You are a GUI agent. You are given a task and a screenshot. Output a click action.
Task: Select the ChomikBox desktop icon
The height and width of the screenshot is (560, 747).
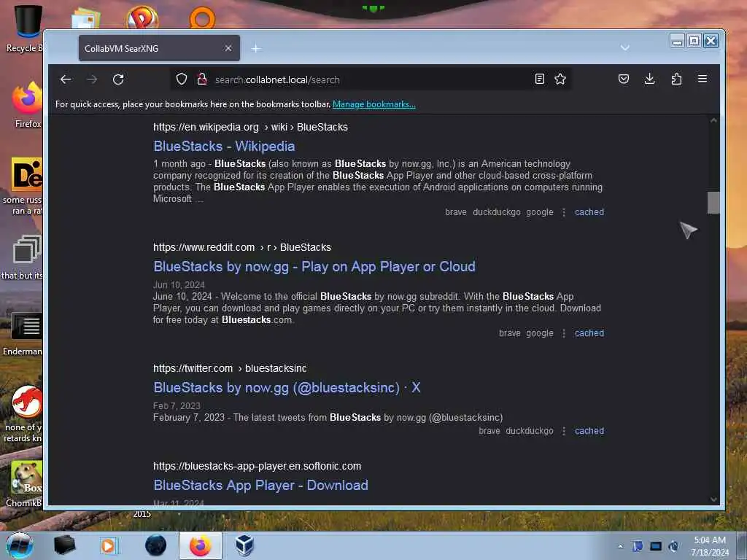(25, 484)
